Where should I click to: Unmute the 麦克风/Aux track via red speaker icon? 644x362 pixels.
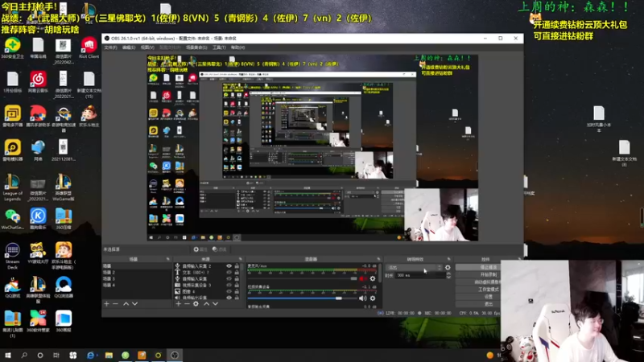pyautogui.click(x=363, y=278)
